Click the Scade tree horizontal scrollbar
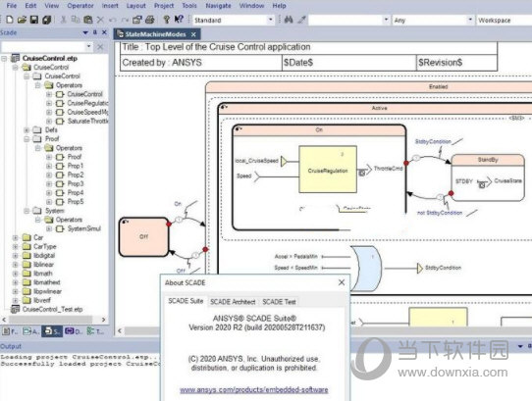Image resolution: width=532 pixels, height=401 pixels. click(50, 320)
